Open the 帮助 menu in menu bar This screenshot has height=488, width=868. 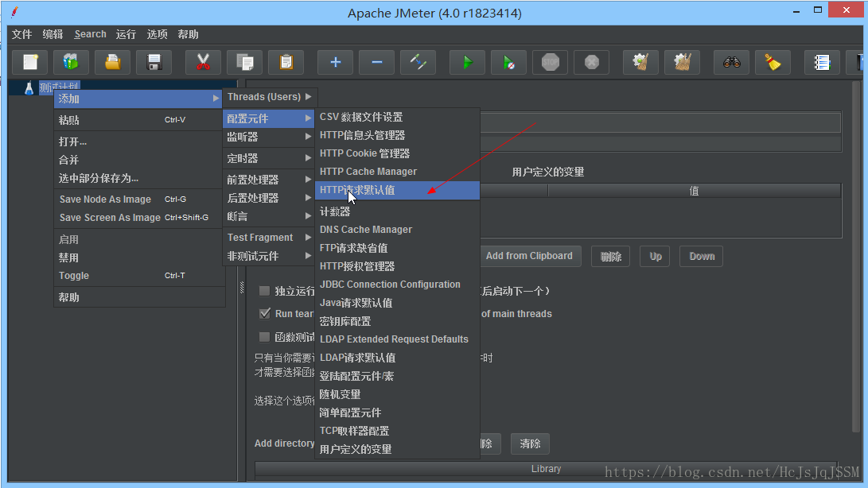[x=188, y=34]
